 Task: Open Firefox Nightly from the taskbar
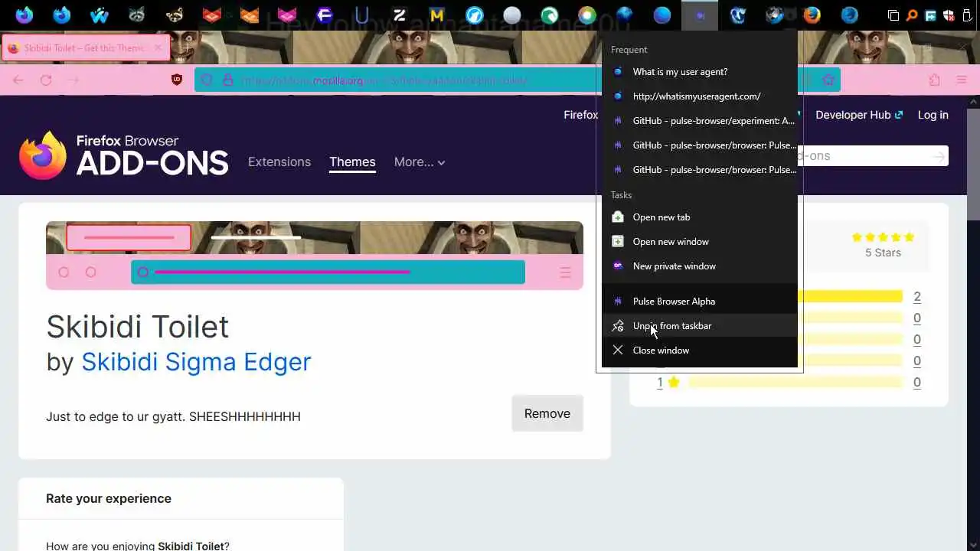click(24, 15)
